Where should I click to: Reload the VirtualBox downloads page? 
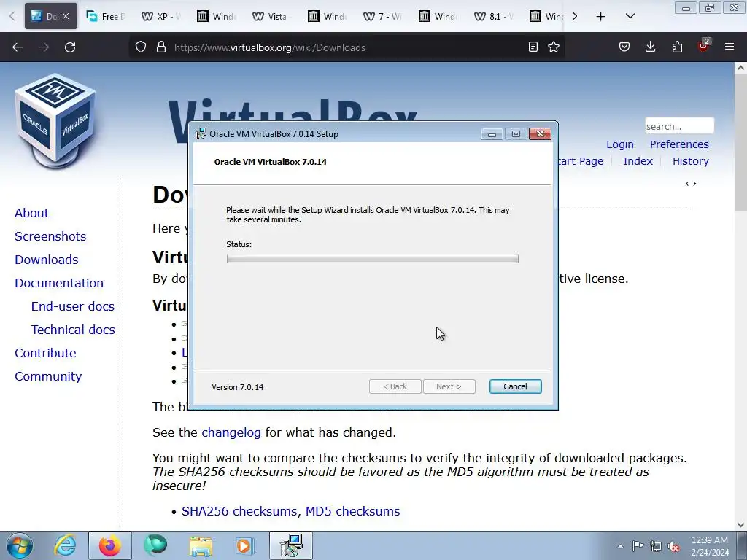pyautogui.click(x=70, y=47)
